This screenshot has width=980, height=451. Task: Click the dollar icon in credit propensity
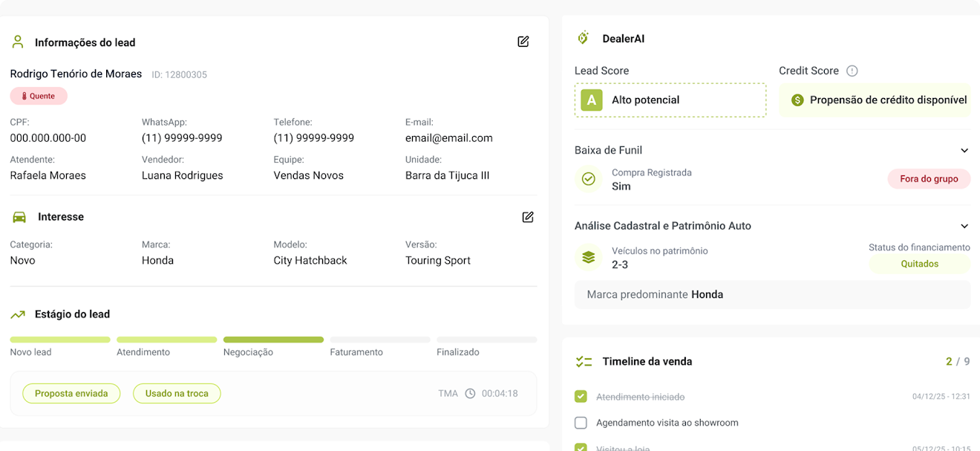pos(797,100)
